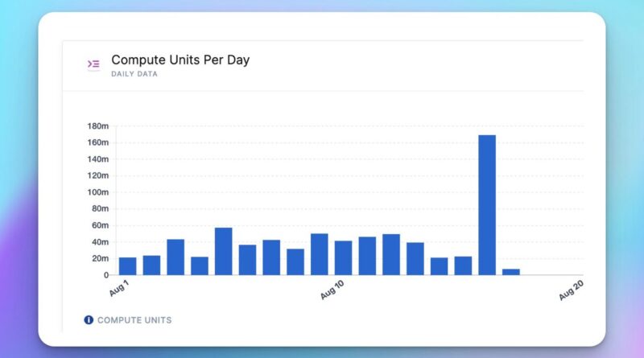Click the third bar from the left

[175, 257]
